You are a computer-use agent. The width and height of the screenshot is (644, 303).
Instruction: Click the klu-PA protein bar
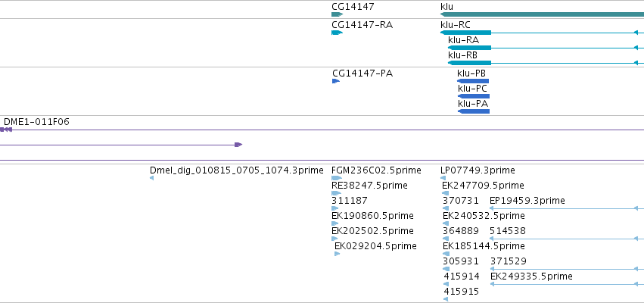[473, 111]
